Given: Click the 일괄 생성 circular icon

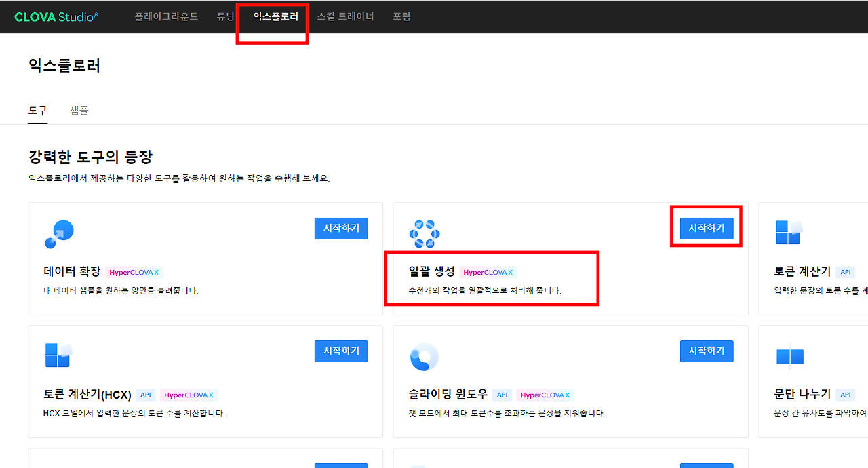Looking at the screenshot, I should pyautogui.click(x=425, y=234).
